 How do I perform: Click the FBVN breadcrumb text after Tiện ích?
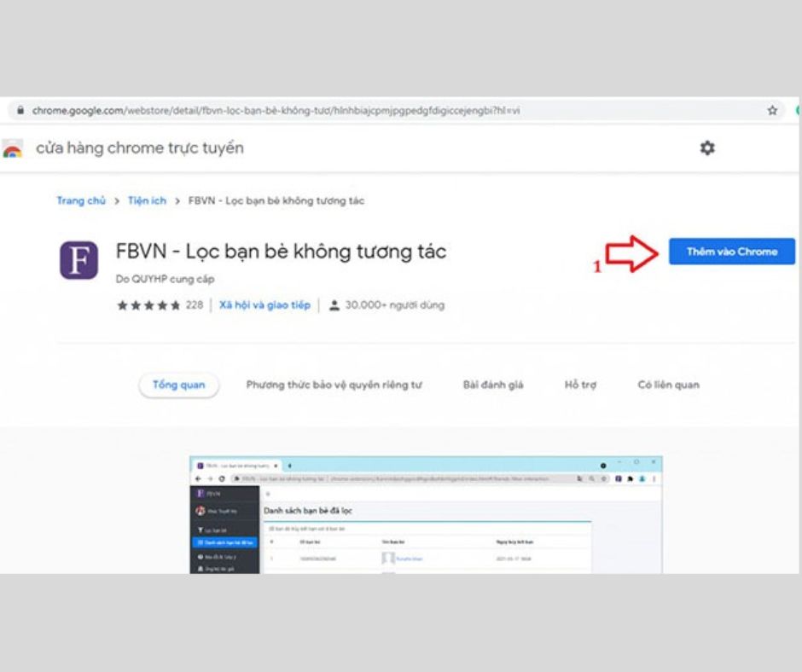[x=276, y=200]
